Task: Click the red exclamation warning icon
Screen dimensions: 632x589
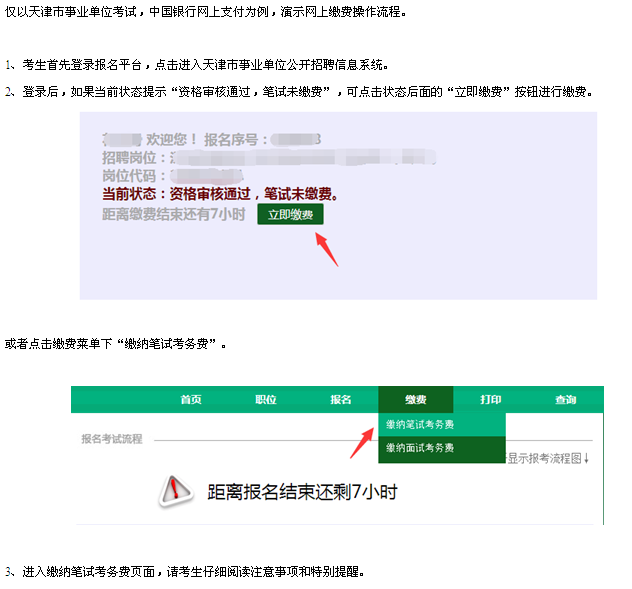Action: click(177, 491)
